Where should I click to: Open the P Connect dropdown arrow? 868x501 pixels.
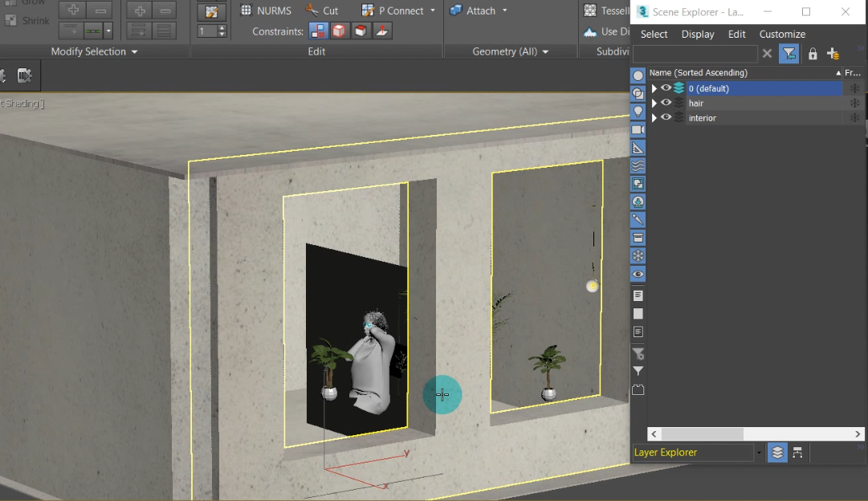(x=432, y=10)
